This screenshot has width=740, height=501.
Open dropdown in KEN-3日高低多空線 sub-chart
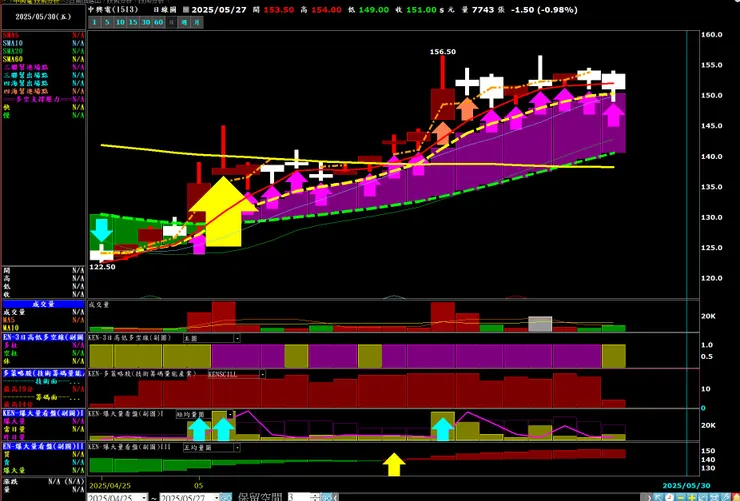[237, 338]
